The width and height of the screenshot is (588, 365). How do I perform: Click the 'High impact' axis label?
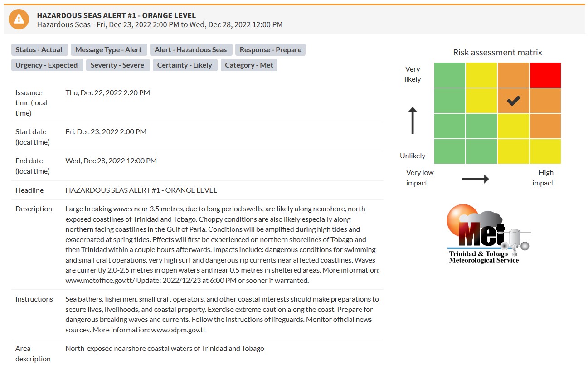click(543, 178)
